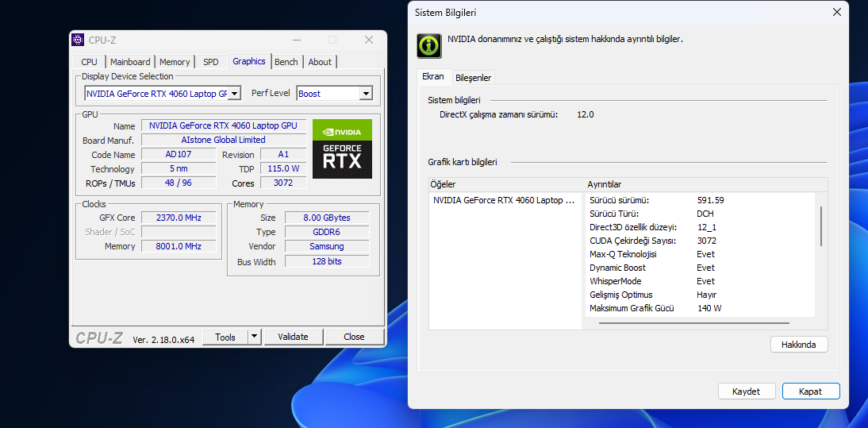Screen dimensions: 868x428
Task: Open the Perf Level Boost dropdown
Action: (365, 94)
